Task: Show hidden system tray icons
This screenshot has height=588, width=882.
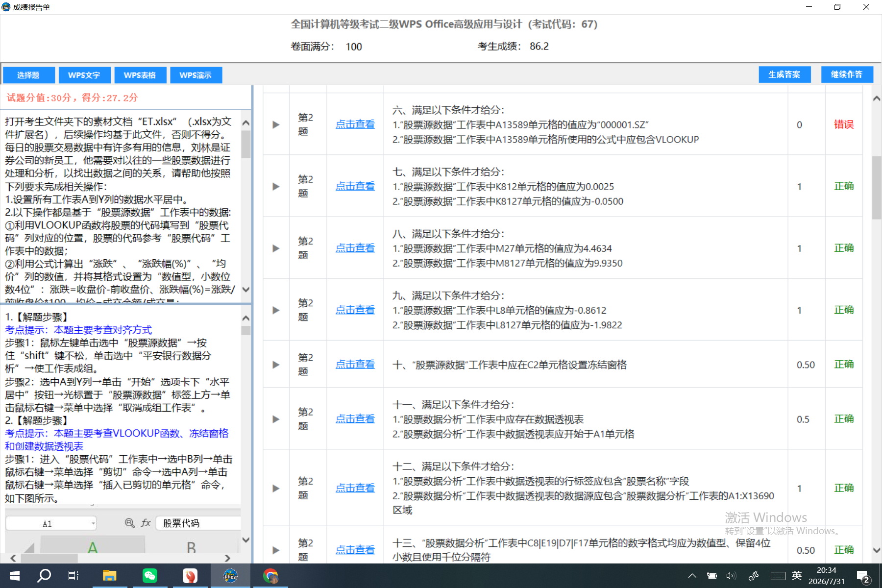Action: (x=692, y=576)
